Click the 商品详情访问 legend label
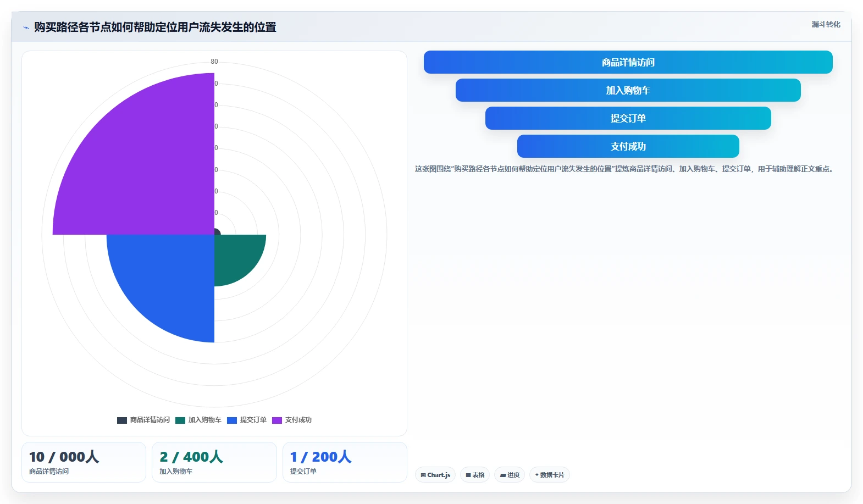Image resolution: width=863 pixels, height=504 pixels. tap(150, 420)
